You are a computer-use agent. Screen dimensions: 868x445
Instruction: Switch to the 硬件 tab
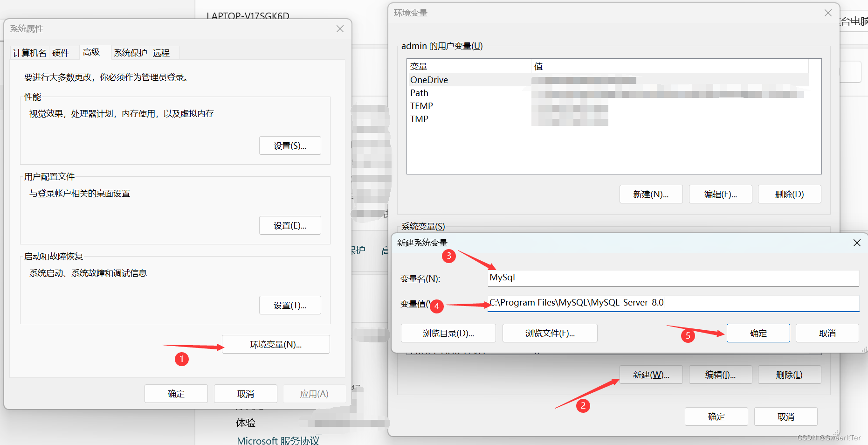[61, 53]
